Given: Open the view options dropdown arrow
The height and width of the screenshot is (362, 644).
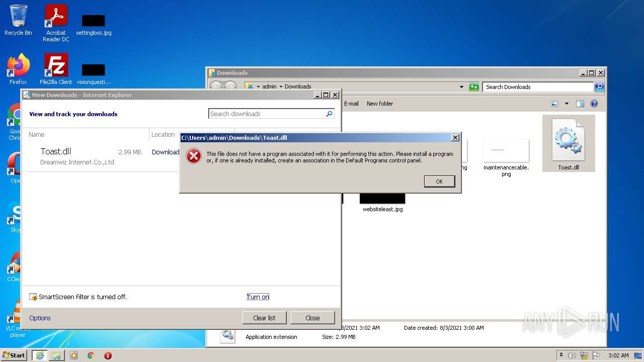Looking at the screenshot, I should pos(567,104).
